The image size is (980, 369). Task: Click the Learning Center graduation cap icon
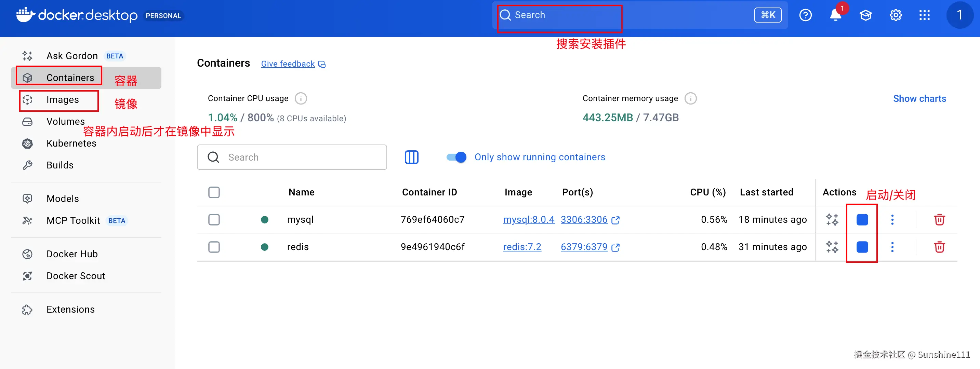[865, 15]
